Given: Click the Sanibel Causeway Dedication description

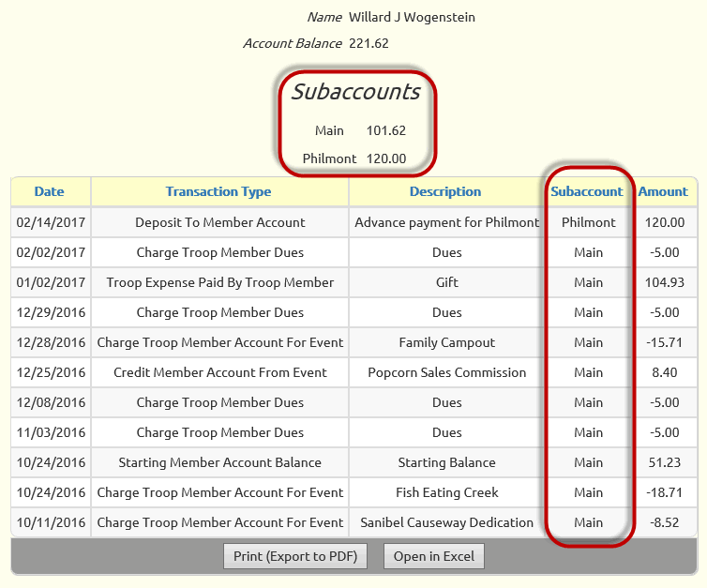Looking at the screenshot, I should (447, 522).
